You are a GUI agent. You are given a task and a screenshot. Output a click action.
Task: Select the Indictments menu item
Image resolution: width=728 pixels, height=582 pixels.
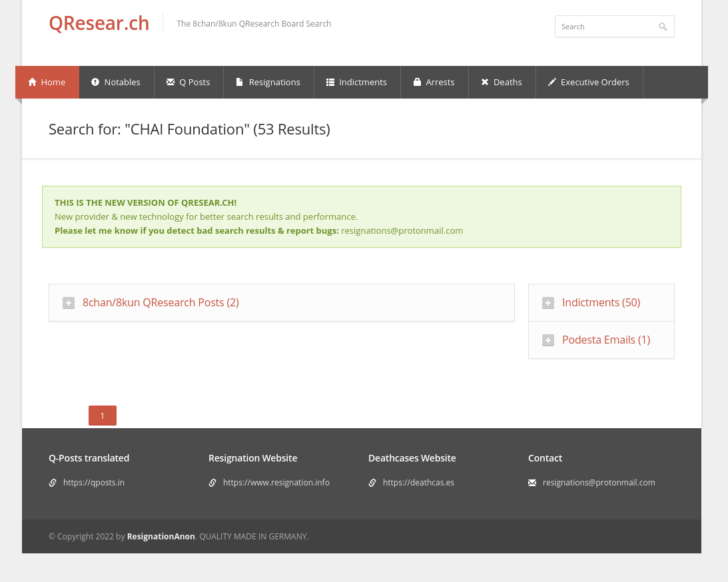coord(357,82)
